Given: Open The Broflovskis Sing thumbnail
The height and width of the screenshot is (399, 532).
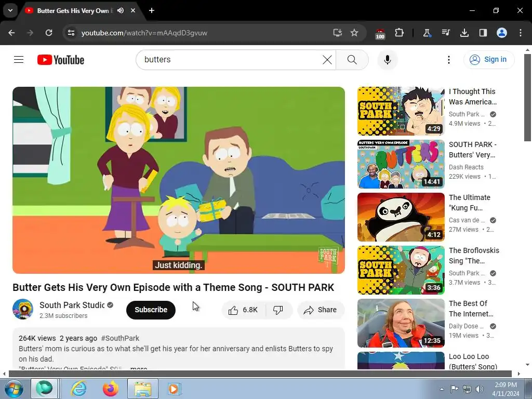Looking at the screenshot, I should (x=401, y=270).
